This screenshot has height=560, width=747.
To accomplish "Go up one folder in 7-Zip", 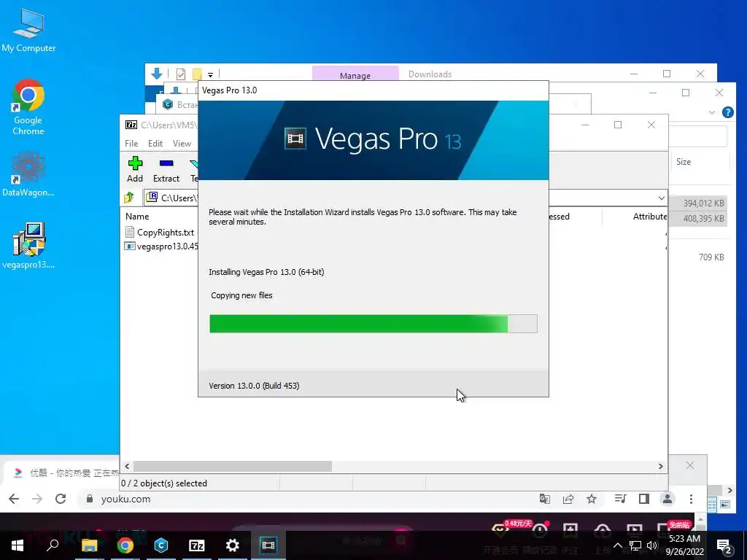I will (x=129, y=197).
